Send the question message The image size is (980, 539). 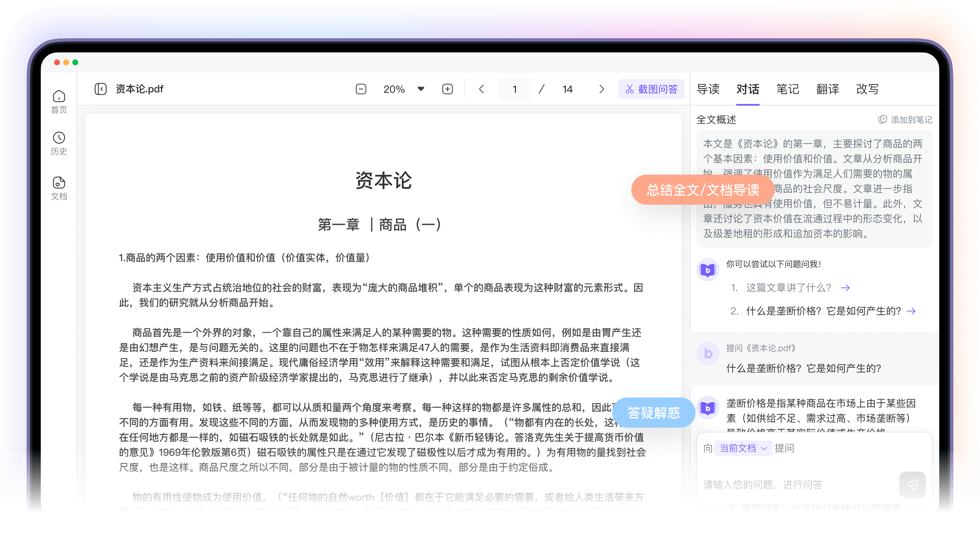click(x=912, y=484)
